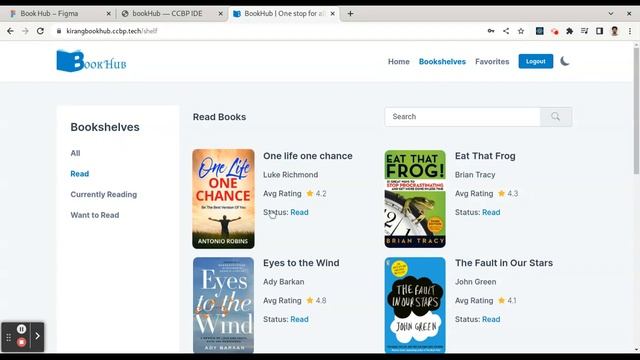The width and height of the screenshot is (640, 360).
Task: Open the share icon in address bar
Action: point(506,31)
